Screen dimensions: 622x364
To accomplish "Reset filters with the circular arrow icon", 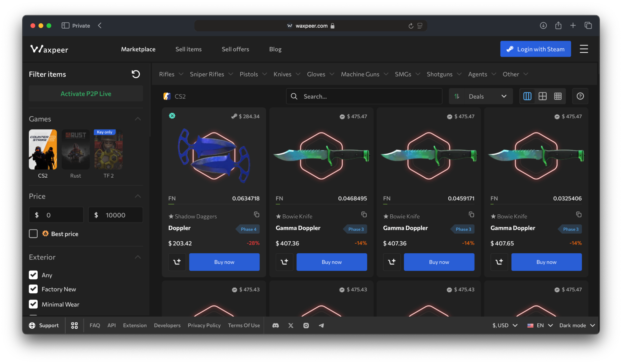I will pos(136,74).
